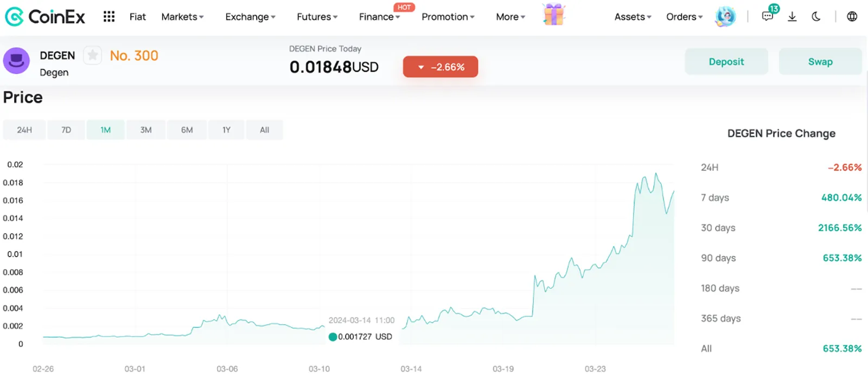Click the CoinEx logo
The height and width of the screenshot is (384, 868).
[45, 17]
